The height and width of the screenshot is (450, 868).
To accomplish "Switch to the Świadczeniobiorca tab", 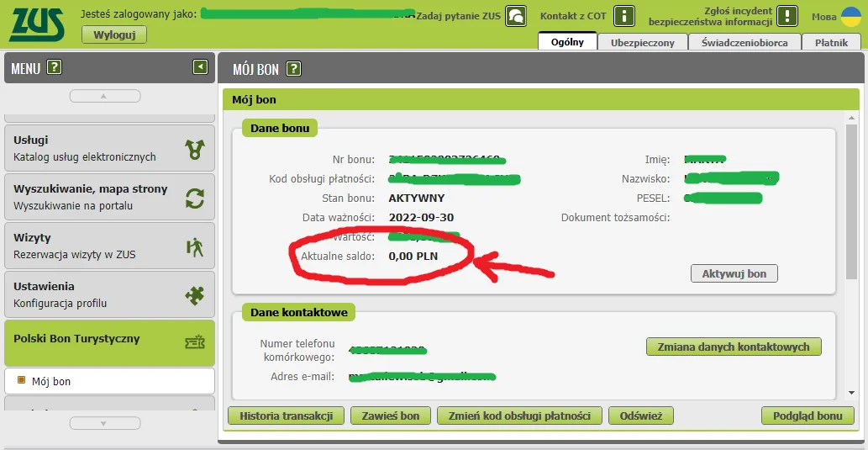I will click(744, 41).
